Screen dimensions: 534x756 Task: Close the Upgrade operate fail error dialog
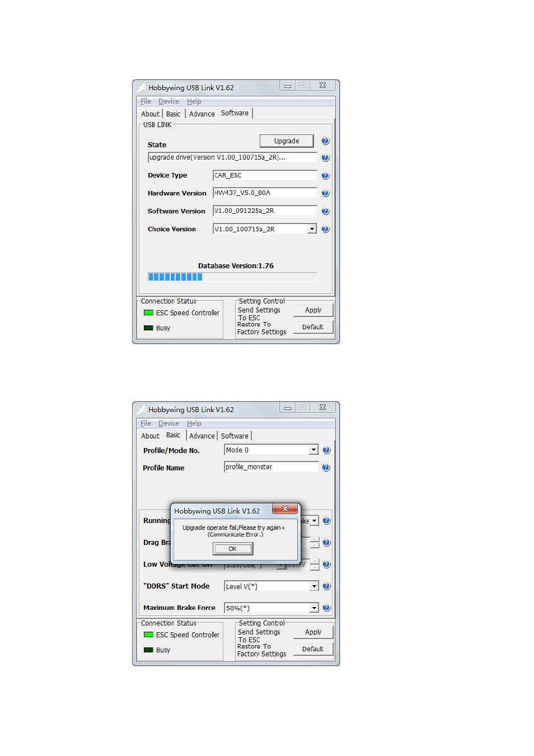(285, 508)
